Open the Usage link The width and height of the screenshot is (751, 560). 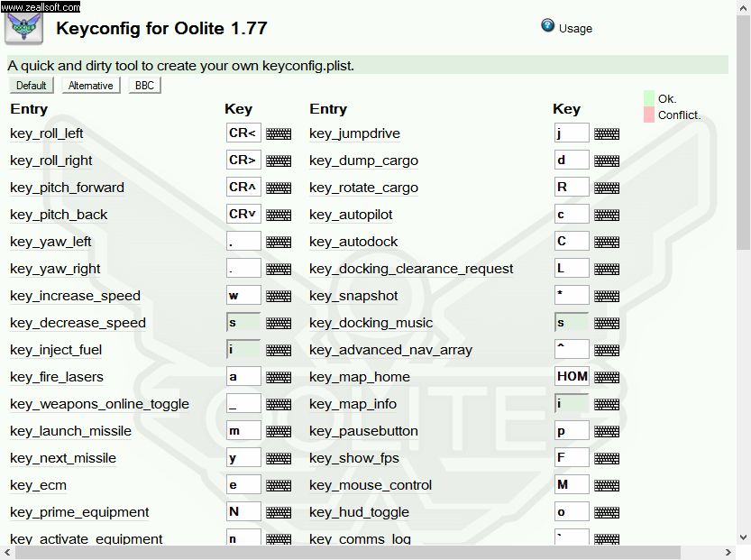[575, 28]
